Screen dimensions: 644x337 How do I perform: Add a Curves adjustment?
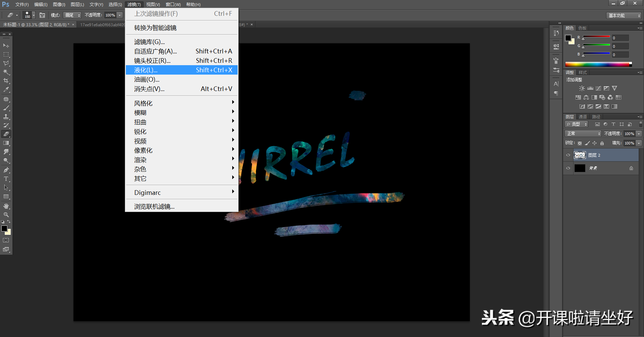click(x=598, y=88)
